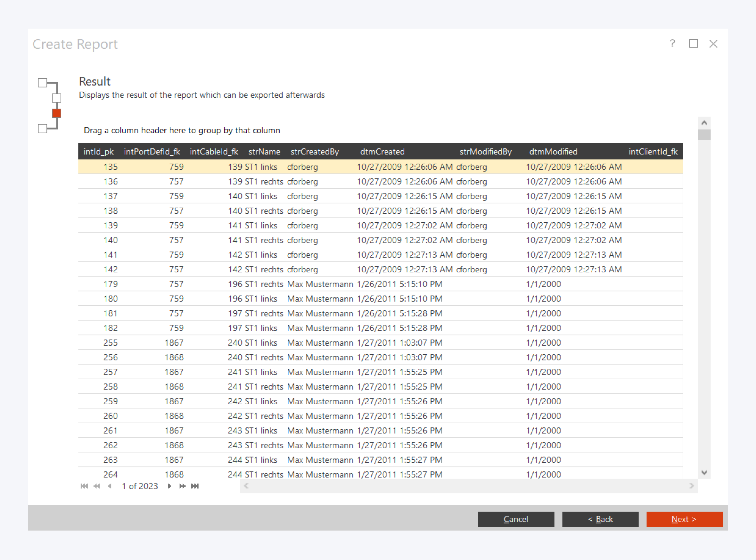This screenshot has width=756, height=560.
Task: Jump back several pages with double-left arrow
Action: tap(97, 486)
